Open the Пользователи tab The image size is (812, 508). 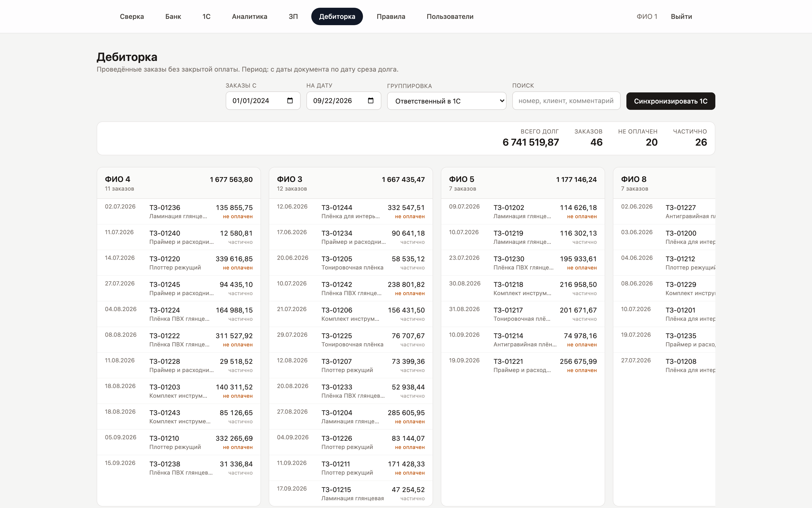[x=450, y=16]
